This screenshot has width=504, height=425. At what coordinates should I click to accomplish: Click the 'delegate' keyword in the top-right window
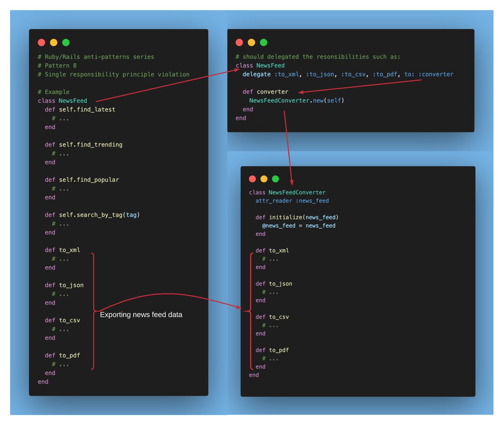tap(257, 74)
